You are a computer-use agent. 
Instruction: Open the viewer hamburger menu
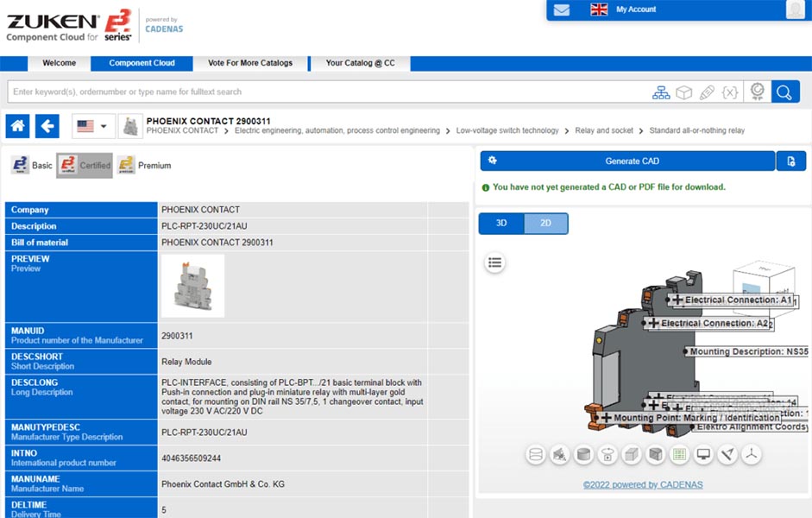pos(494,263)
